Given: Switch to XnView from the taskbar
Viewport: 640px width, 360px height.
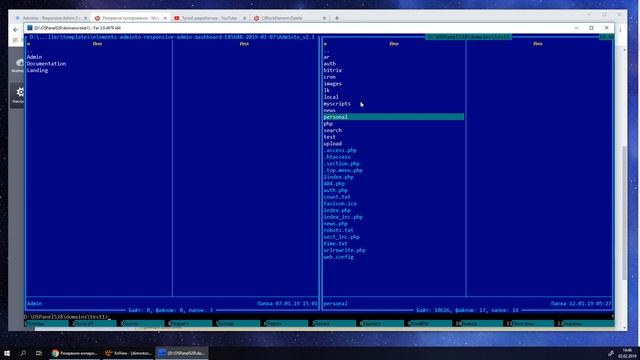Looking at the screenshot, I should coord(128,353).
